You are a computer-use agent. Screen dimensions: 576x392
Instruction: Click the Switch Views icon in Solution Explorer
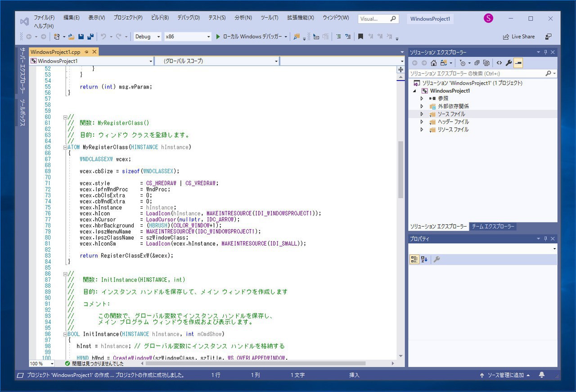tap(444, 63)
